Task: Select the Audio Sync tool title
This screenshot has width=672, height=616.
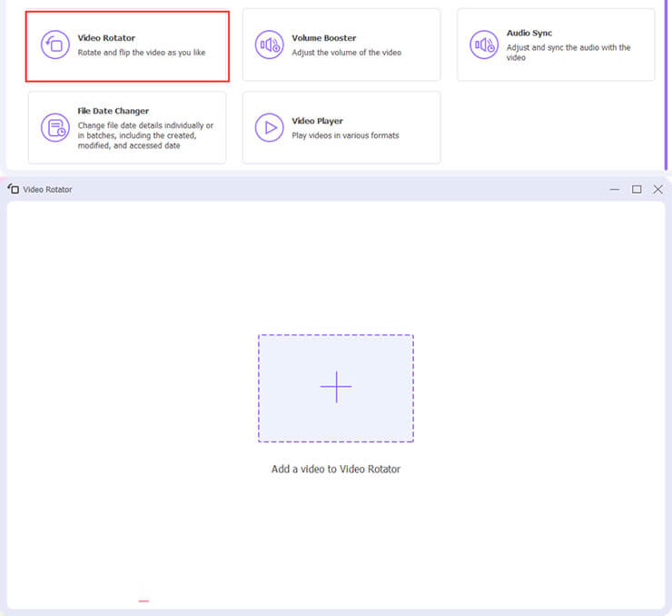Action: (x=529, y=34)
